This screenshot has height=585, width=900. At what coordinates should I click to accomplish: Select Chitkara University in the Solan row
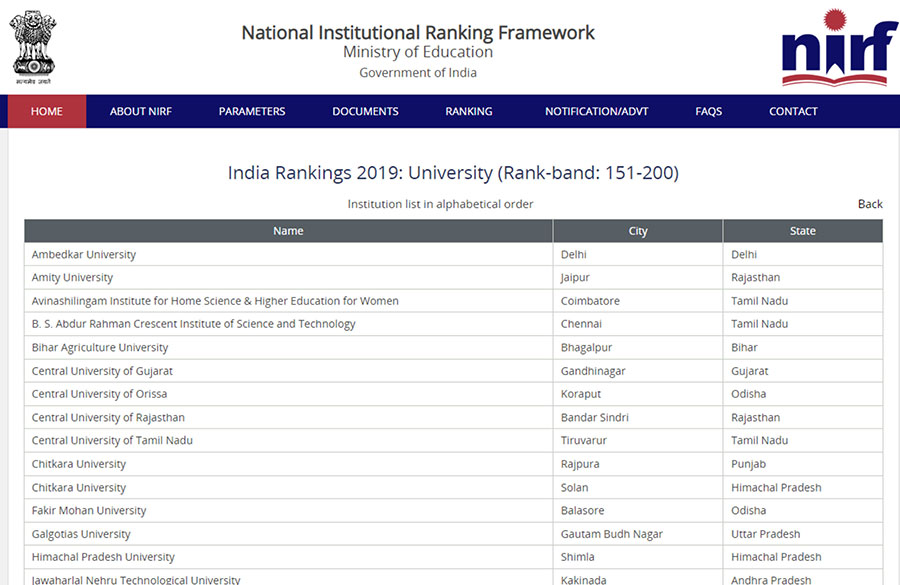[x=79, y=487]
